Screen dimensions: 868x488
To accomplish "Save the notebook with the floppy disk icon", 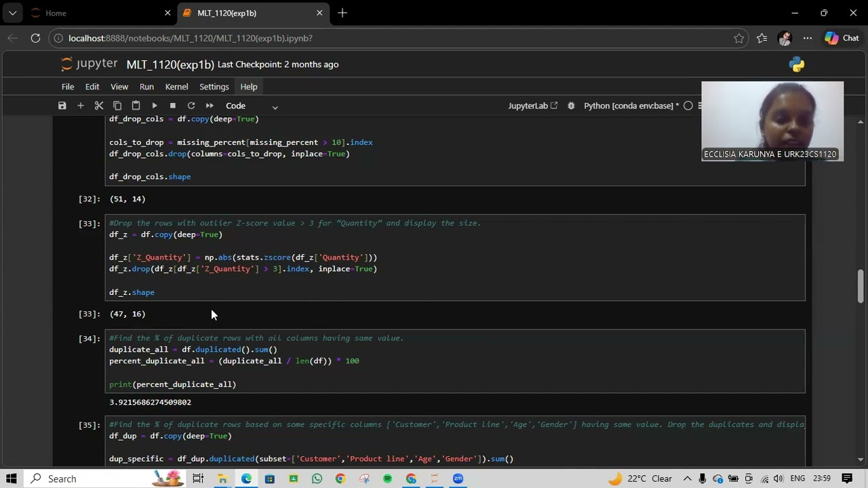I will click(x=62, y=106).
